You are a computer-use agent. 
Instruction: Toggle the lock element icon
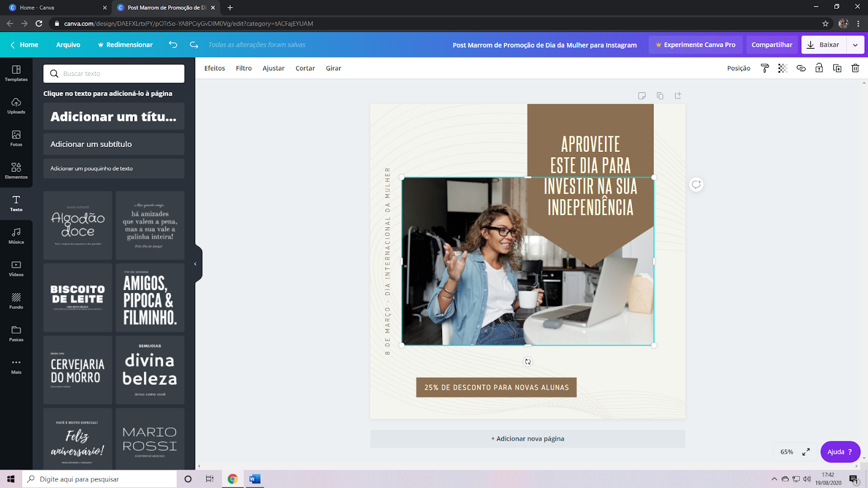pos(819,68)
